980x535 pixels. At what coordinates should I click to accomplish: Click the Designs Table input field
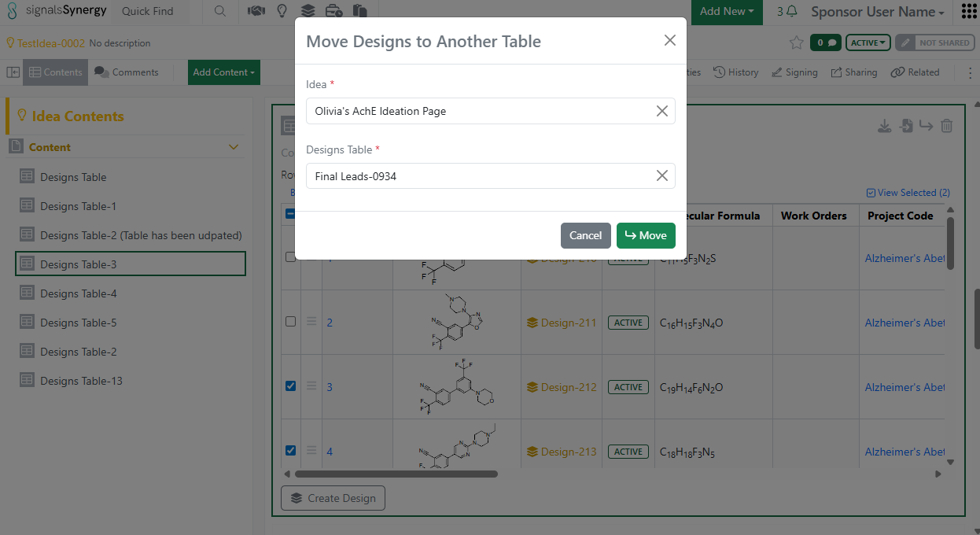click(480, 176)
